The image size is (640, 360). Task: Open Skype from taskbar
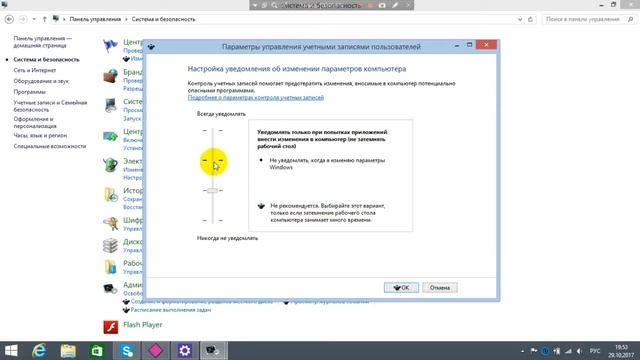pyautogui.click(x=127, y=351)
